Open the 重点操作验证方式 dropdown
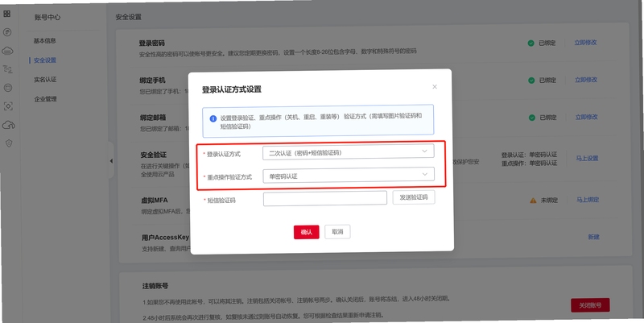The width and height of the screenshot is (644, 323). (349, 176)
